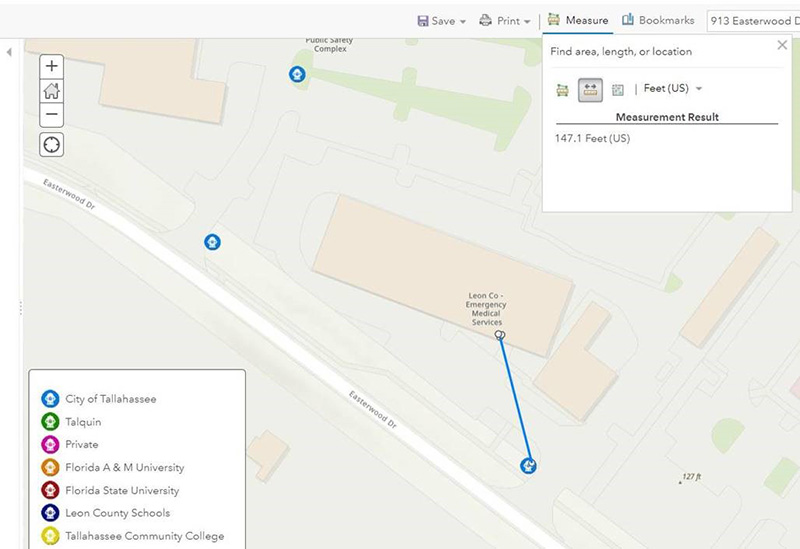
Task: Zoom out using the minus button
Action: (52, 115)
